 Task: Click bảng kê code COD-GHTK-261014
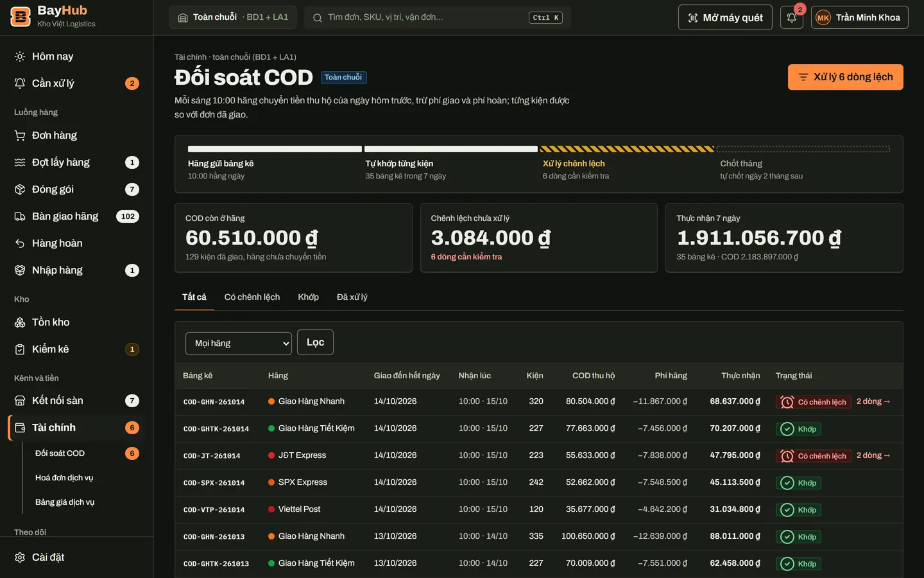(216, 429)
